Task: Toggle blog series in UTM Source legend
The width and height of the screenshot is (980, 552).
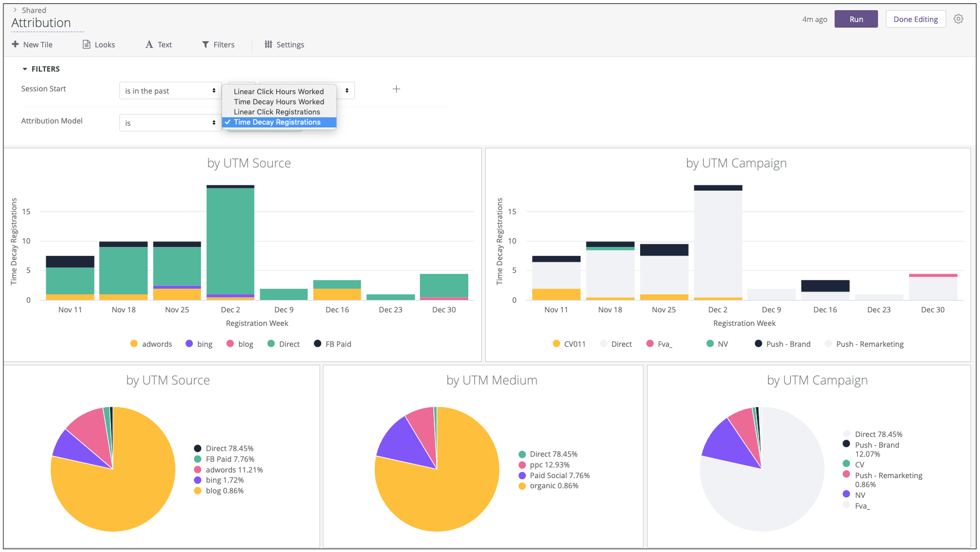Action: tap(240, 344)
